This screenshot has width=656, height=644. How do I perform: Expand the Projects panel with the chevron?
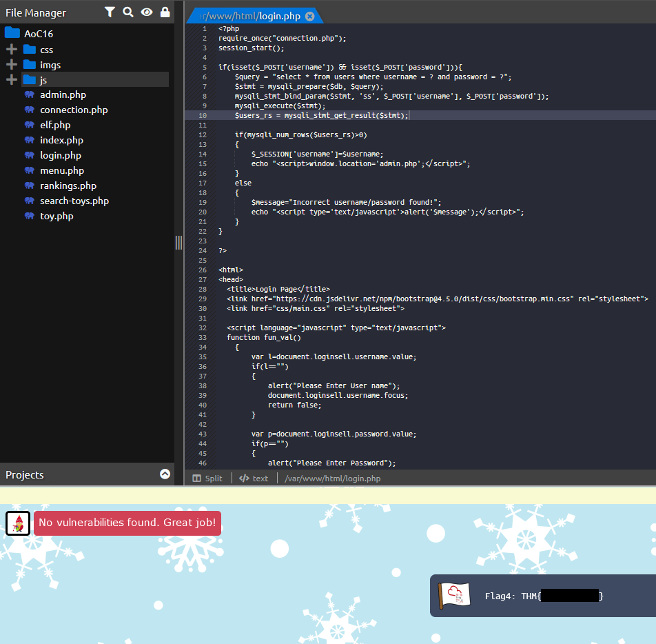[x=165, y=474]
